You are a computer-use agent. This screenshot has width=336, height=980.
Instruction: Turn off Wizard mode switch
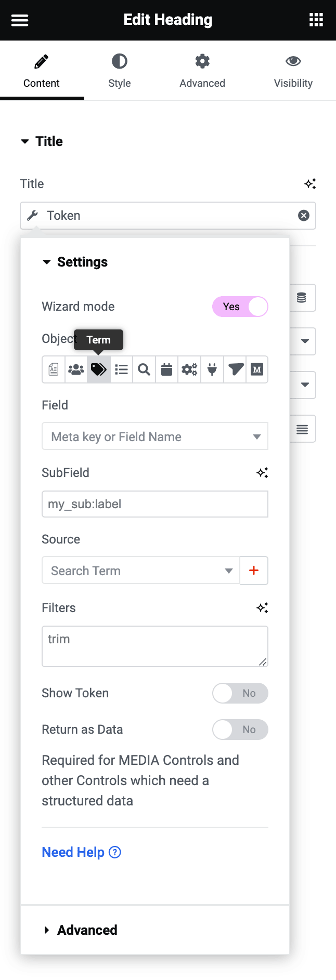tap(240, 307)
